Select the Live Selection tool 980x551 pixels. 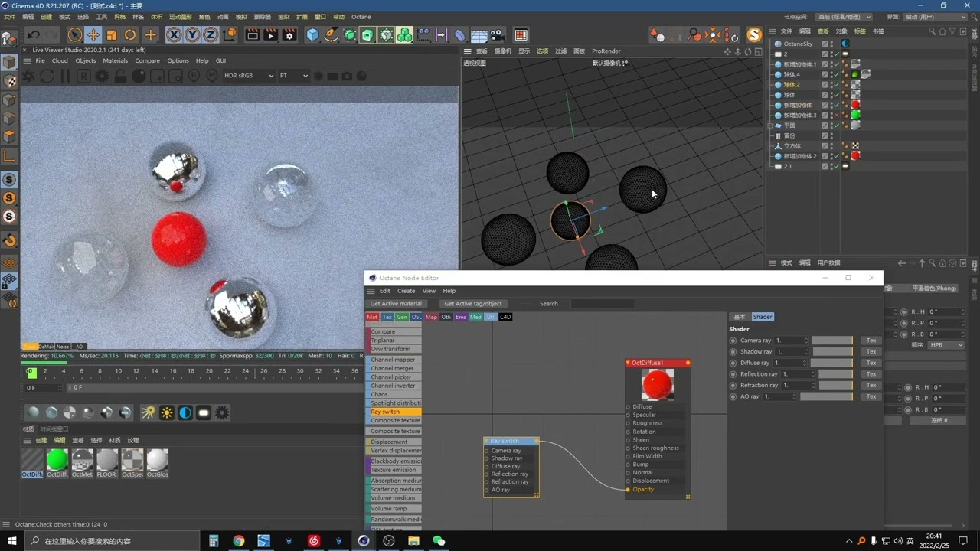click(74, 35)
